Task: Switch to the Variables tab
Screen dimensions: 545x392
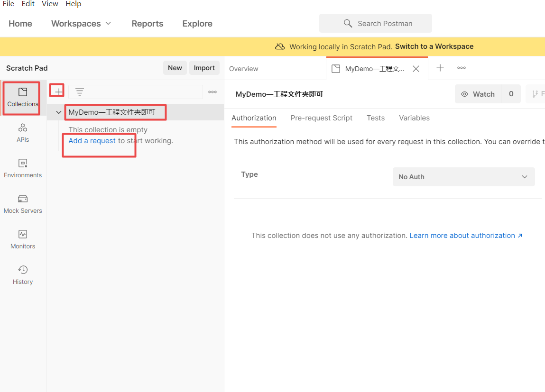Action: click(x=414, y=118)
